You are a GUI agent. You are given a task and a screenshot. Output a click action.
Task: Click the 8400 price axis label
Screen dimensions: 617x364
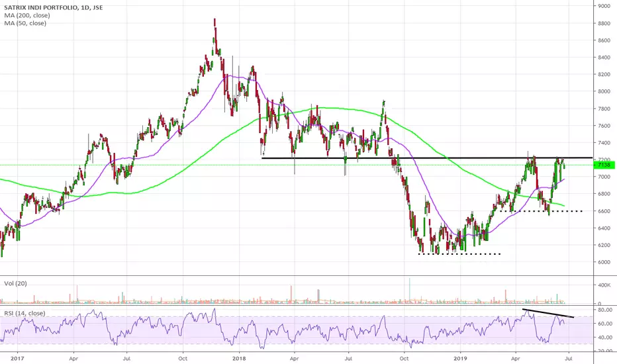pyautogui.click(x=604, y=58)
